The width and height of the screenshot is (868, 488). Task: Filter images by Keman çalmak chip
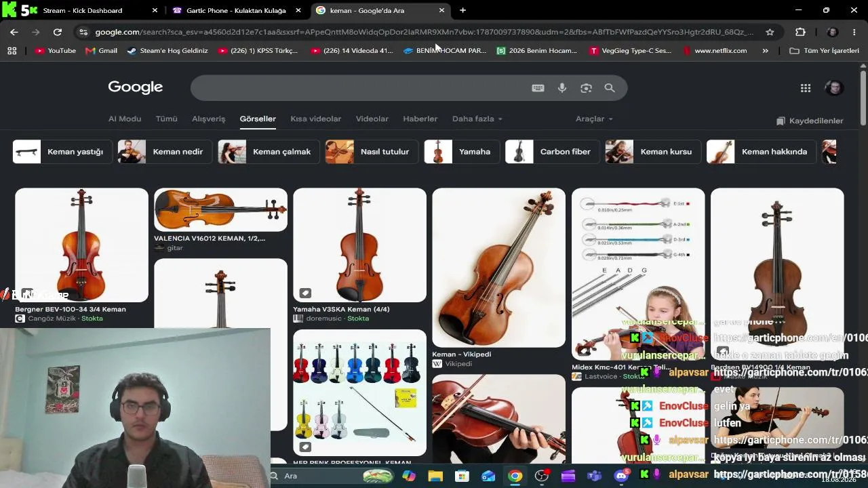point(269,152)
